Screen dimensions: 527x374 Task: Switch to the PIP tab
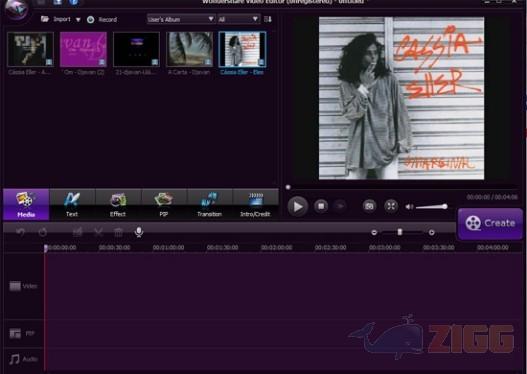164,204
